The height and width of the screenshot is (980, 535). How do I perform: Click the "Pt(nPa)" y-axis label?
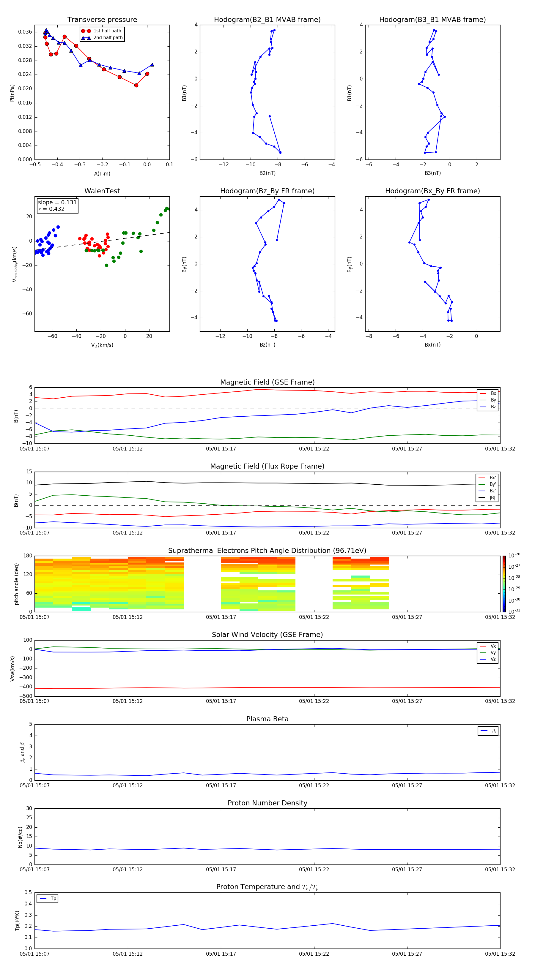point(12,92)
